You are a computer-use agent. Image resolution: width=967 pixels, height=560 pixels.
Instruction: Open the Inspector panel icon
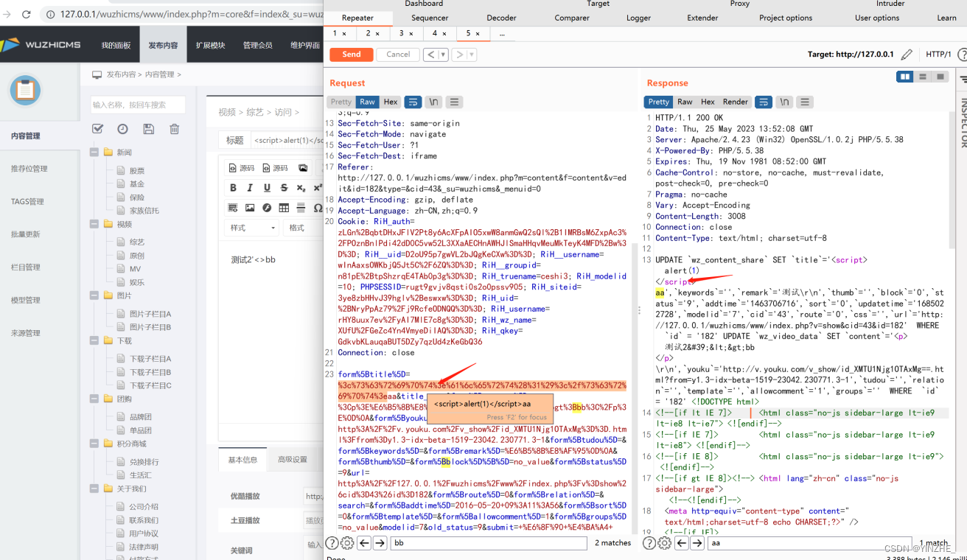point(963,79)
